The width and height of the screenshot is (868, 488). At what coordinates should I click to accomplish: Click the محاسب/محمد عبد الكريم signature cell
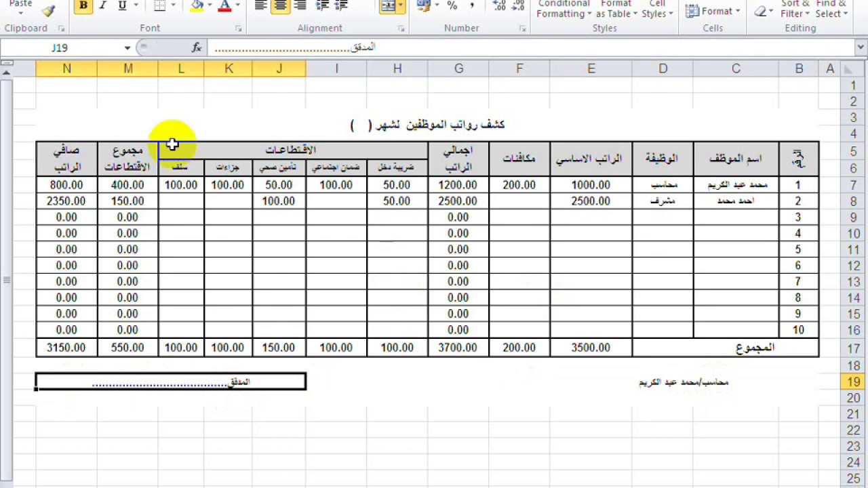[684, 382]
